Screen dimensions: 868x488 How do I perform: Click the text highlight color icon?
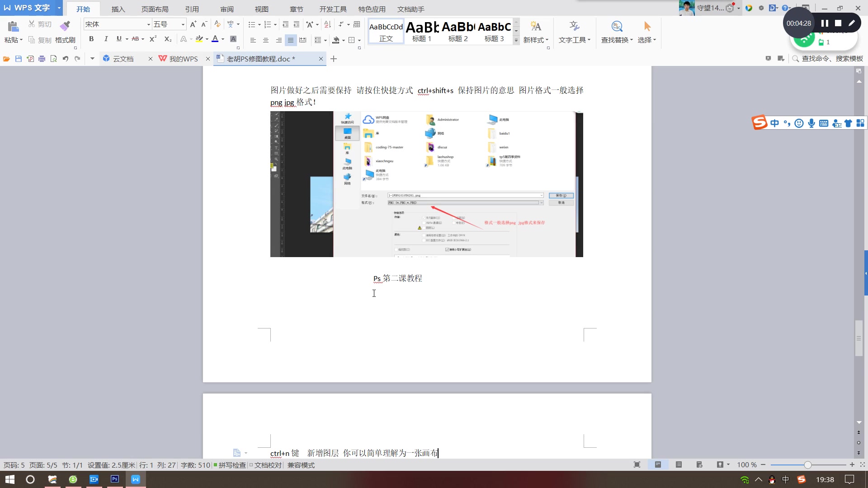(x=199, y=39)
